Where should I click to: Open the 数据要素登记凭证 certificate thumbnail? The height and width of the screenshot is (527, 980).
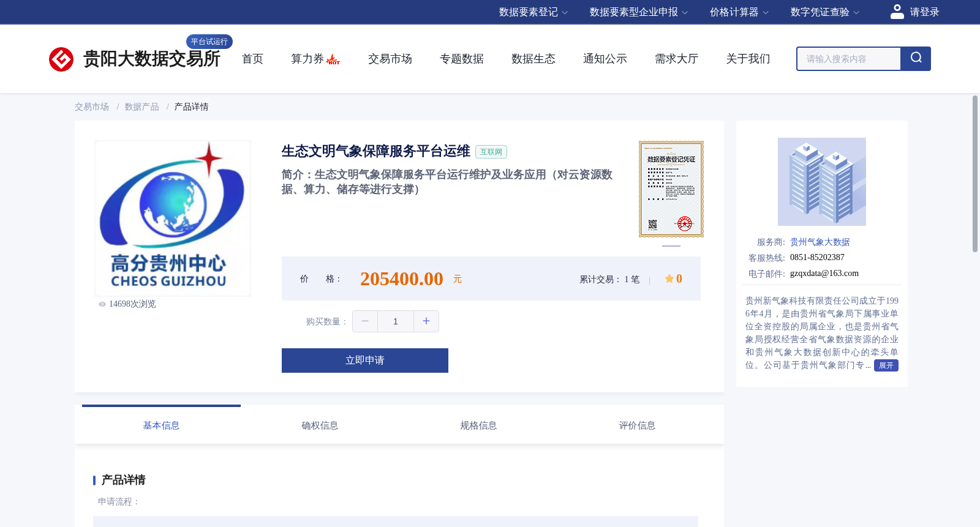(671, 189)
